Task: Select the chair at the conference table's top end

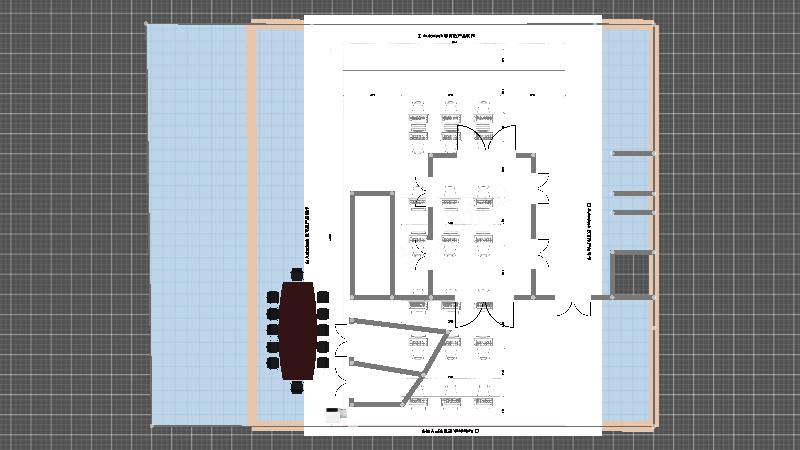Action: (x=297, y=273)
